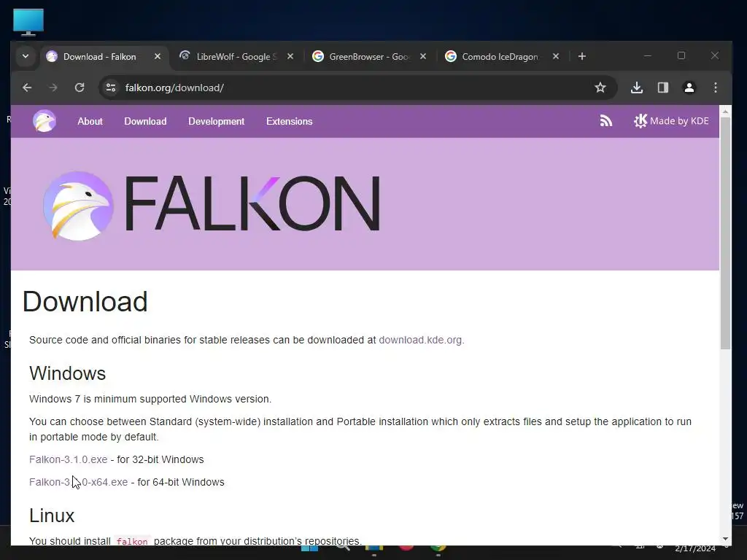Click the large Falkon bird banner logo
The height and width of the screenshot is (560, 747).
coord(78,206)
